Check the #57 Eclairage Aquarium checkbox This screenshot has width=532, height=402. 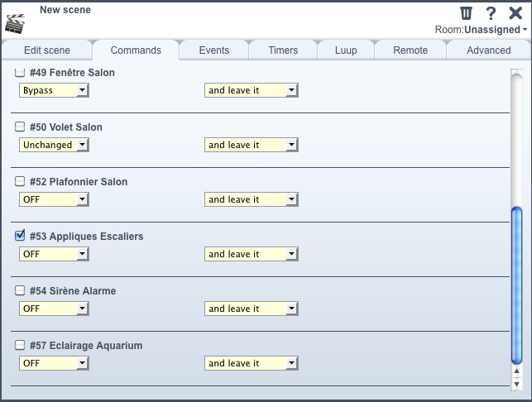[20, 345]
